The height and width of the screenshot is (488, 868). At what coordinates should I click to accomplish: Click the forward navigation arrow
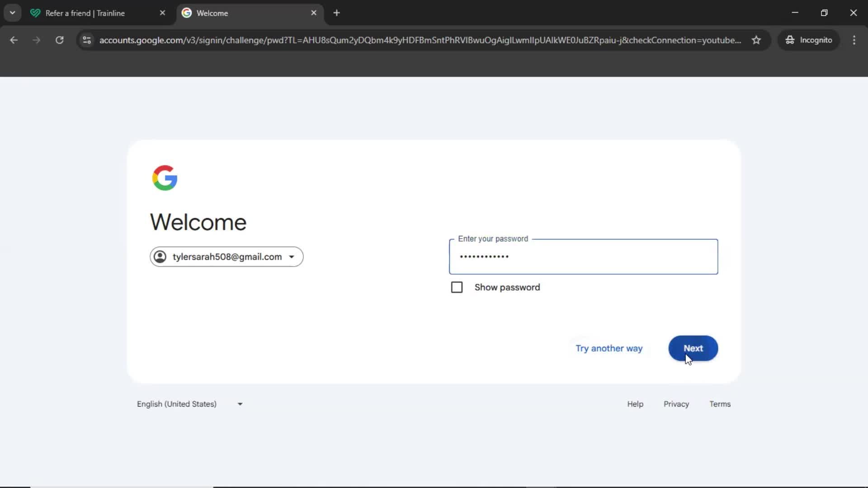[36, 40]
